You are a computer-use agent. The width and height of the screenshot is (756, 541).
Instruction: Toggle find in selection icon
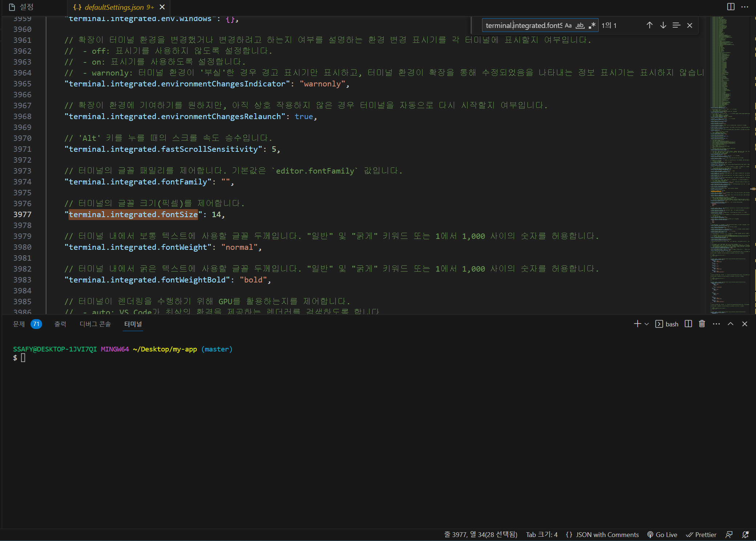pyautogui.click(x=676, y=25)
